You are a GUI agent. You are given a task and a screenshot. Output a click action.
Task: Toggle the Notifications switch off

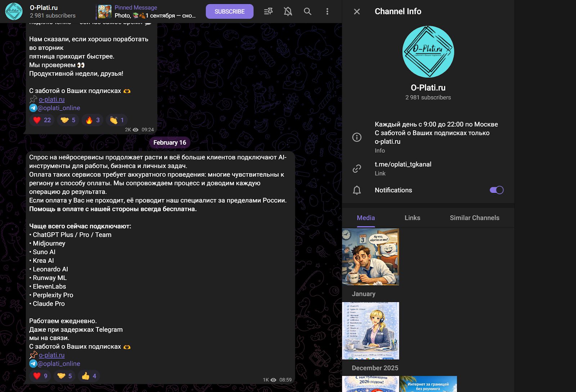[496, 190]
